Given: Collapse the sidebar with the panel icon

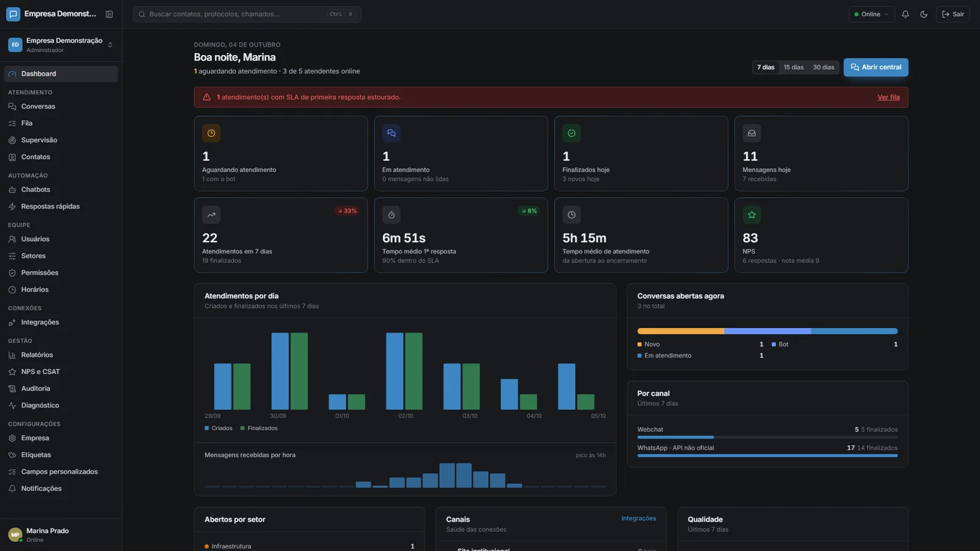Looking at the screenshot, I should (109, 14).
